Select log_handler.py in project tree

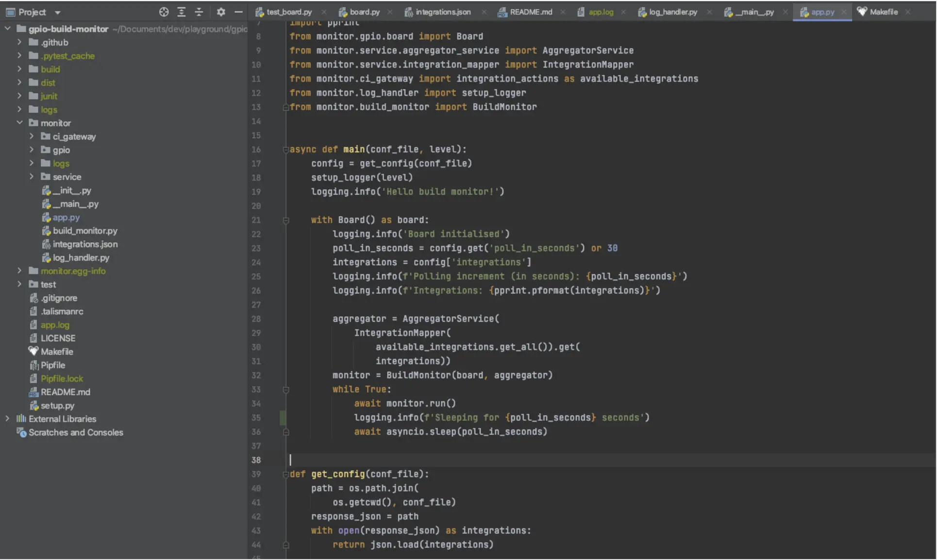click(x=81, y=258)
